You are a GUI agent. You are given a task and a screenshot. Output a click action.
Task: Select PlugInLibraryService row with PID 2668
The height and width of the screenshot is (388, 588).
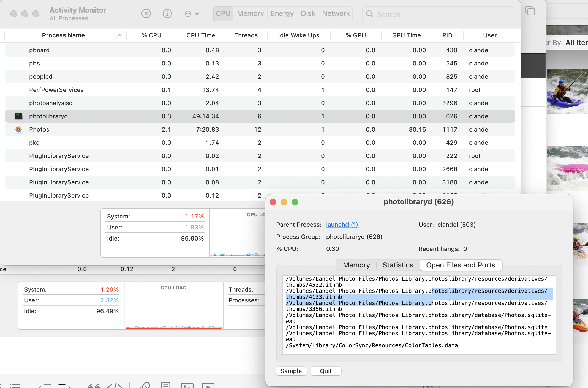(x=260, y=169)
